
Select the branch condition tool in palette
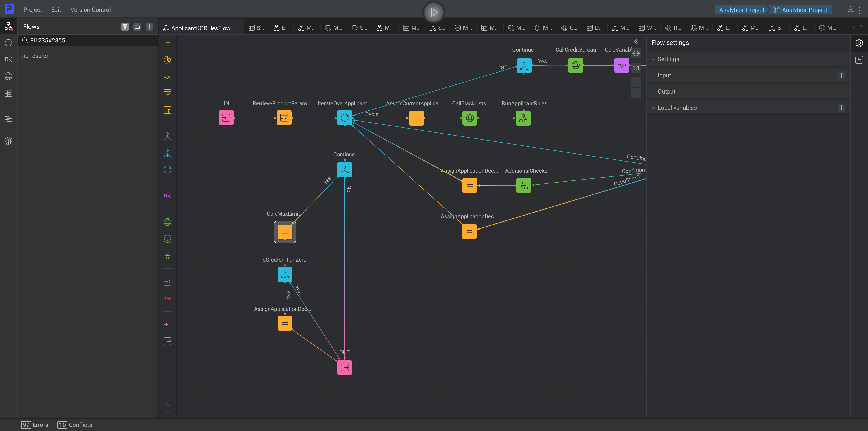tap(167, 136)
